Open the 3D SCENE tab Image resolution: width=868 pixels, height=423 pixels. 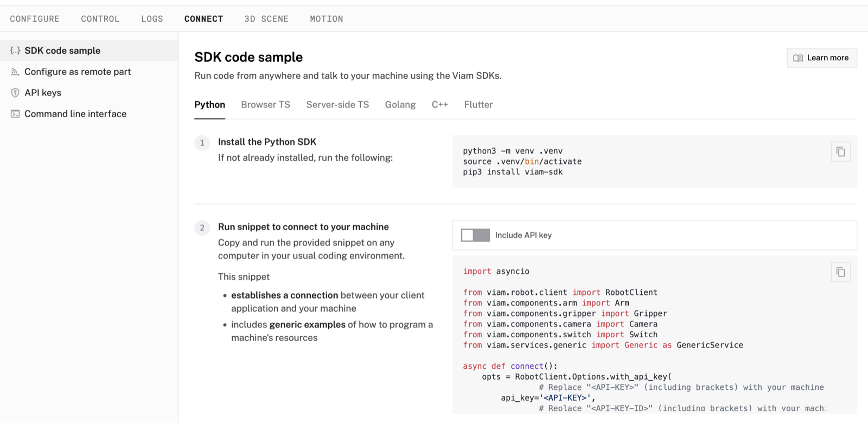266,19
